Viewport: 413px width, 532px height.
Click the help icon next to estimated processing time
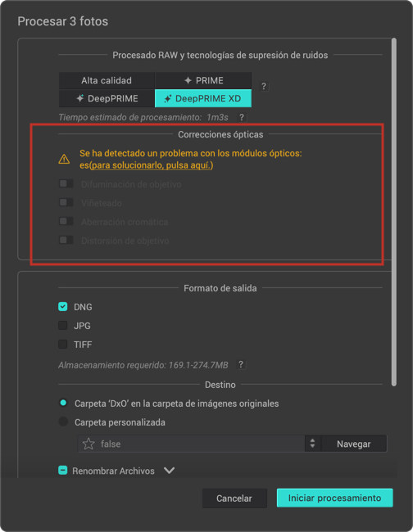tap(241, 117)
